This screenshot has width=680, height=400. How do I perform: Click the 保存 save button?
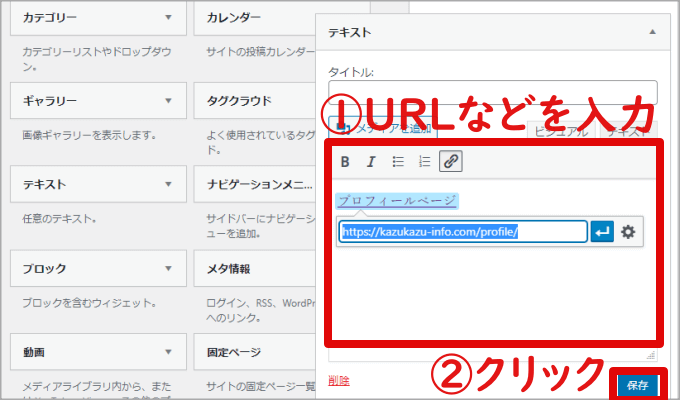(638, 385)
